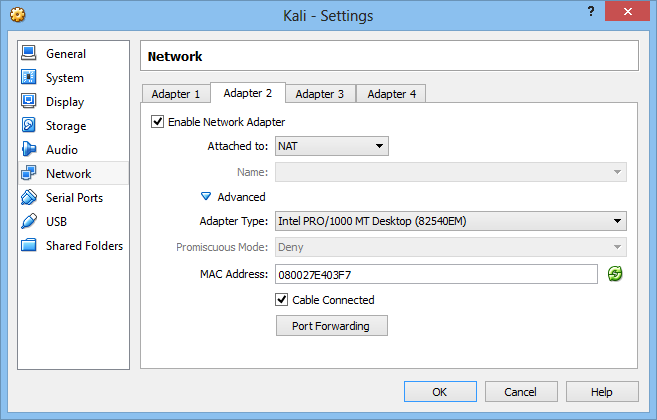Click the Port Forwarding button

tap(331, 326)
